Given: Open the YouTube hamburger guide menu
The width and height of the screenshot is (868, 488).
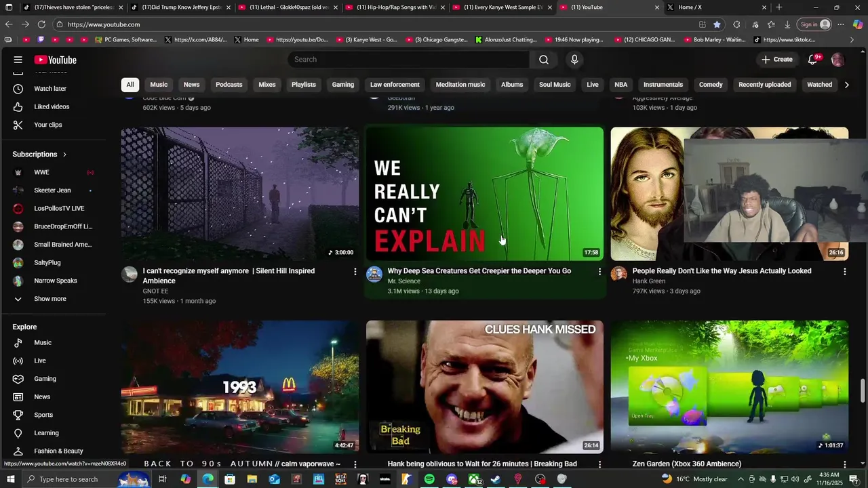Looking at the screenshot, I should pos(18,60).
